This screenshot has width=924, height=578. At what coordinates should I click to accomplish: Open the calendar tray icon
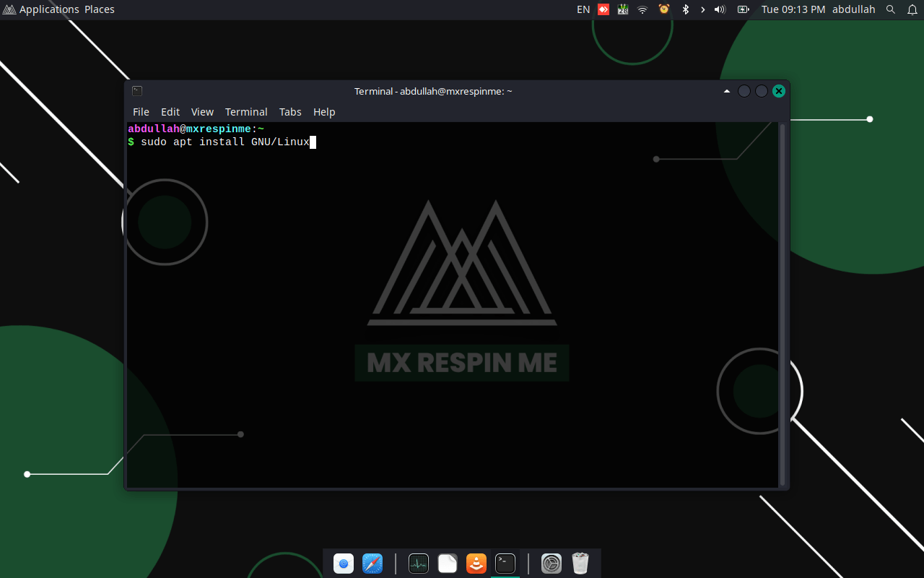[623, 9]
